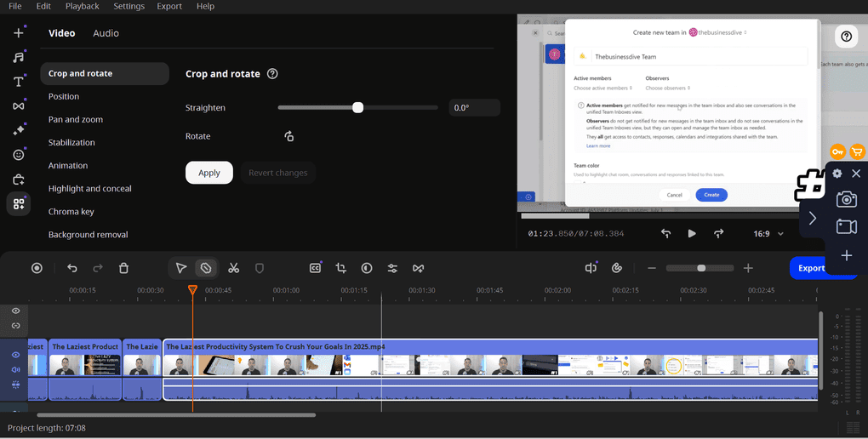Undo the last action
Screen dimensions: 868x439
tap(72, 268)
